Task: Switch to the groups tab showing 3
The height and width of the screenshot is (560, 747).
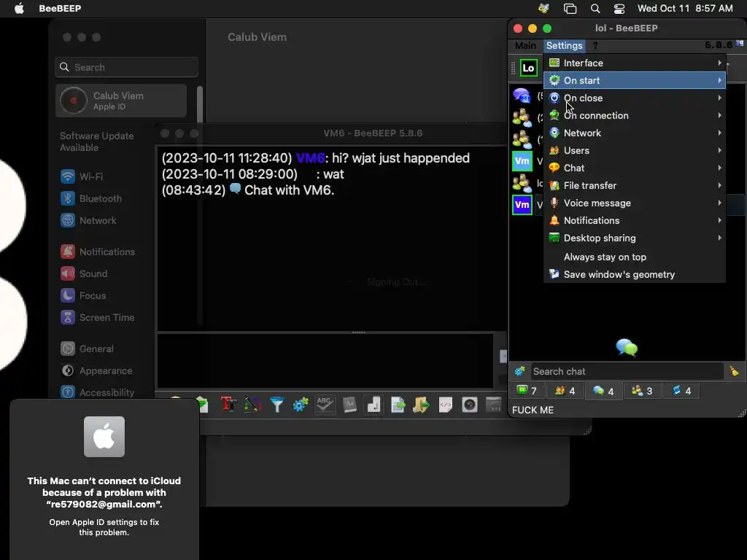Action: [642, 391]
